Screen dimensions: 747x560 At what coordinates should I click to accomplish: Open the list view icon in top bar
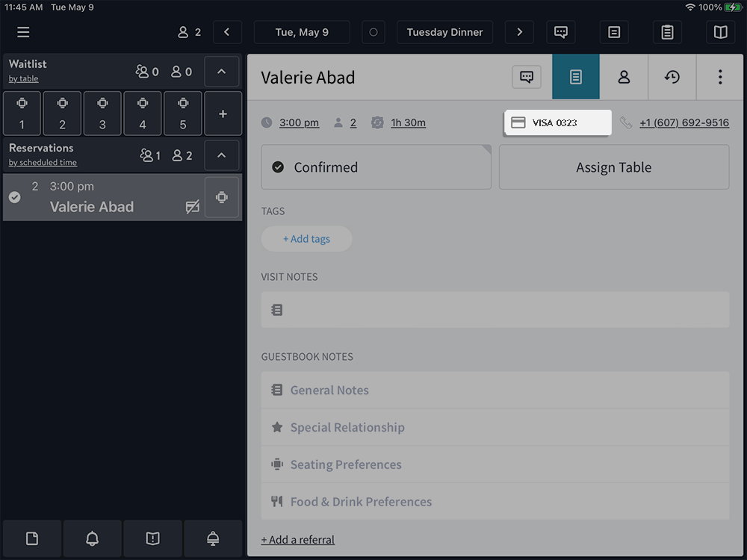614,32
